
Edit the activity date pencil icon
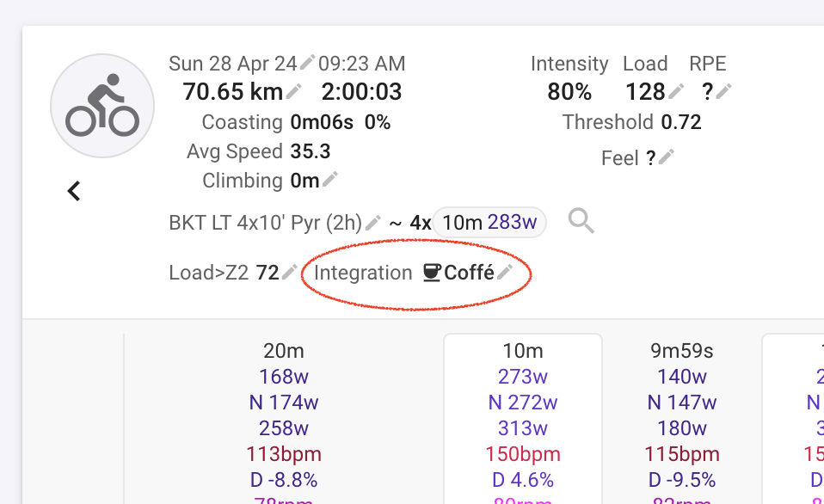pyautogui.click(x=307, y=62)
